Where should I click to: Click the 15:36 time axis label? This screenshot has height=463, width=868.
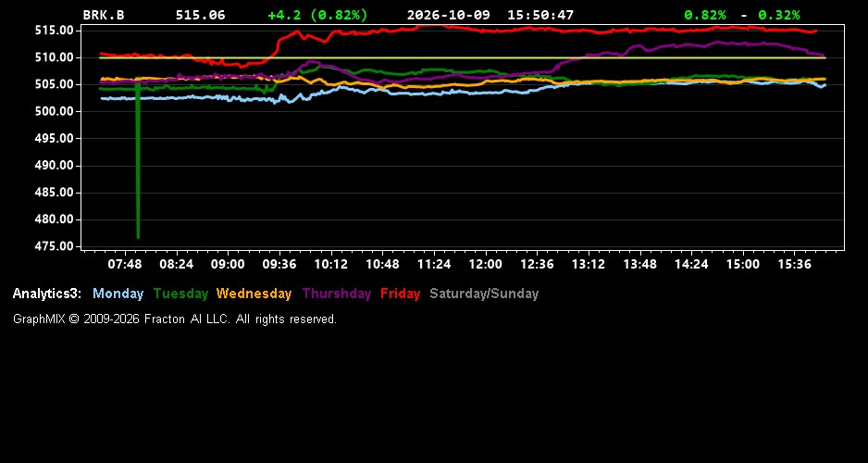click(794, 264)
